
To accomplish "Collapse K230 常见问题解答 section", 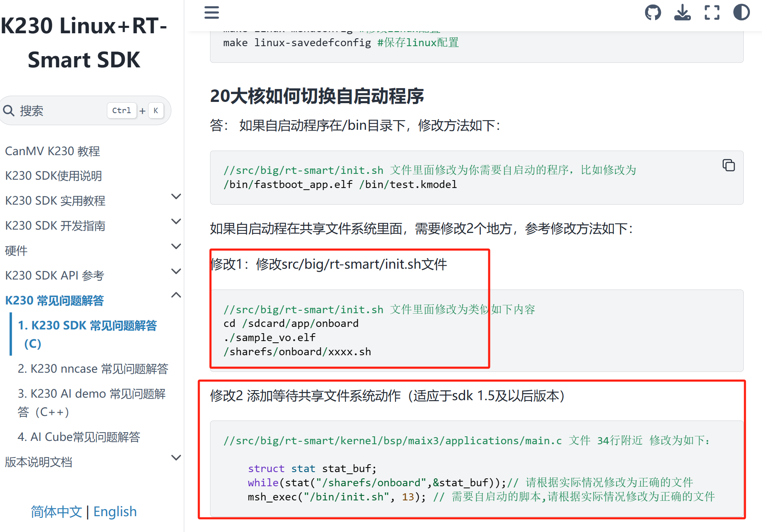I will (x=176, y=295).
